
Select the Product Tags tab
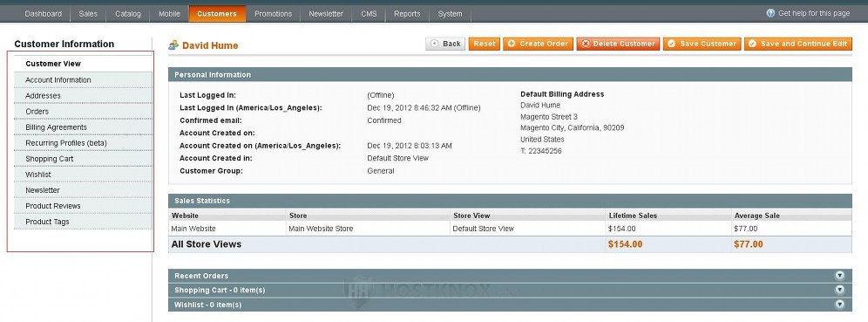(83, 222)
